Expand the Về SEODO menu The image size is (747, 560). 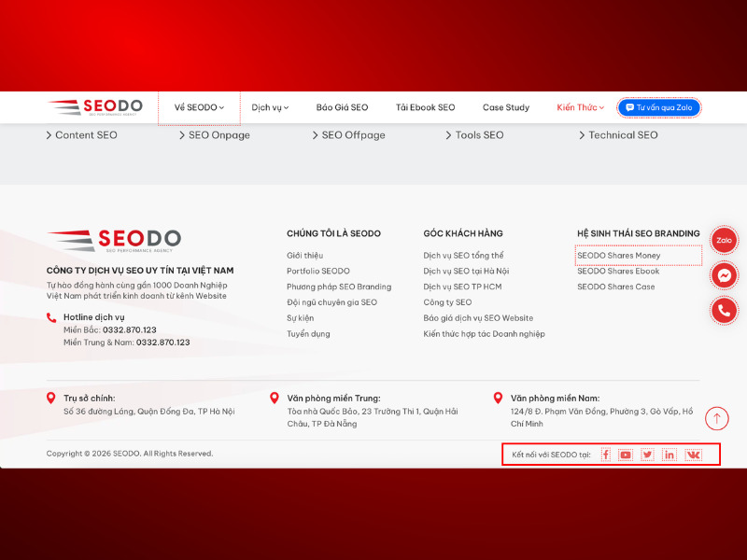(199, 107)
